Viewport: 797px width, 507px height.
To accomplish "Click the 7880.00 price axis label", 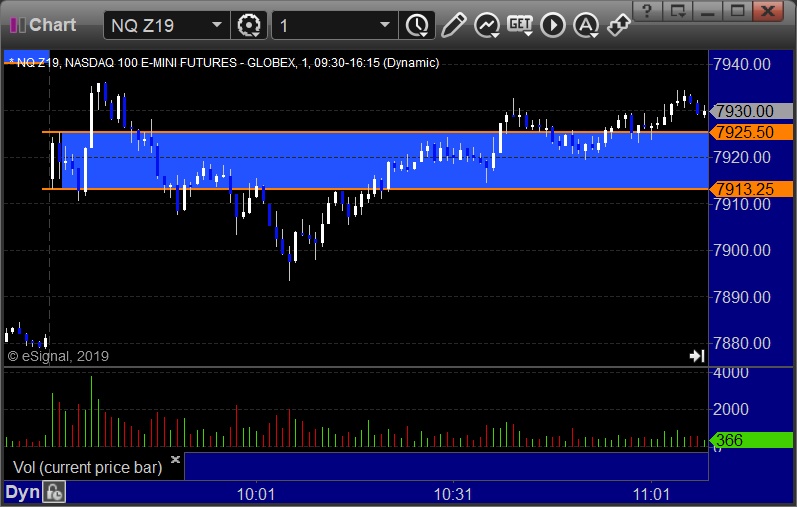I will coord(742,343).
